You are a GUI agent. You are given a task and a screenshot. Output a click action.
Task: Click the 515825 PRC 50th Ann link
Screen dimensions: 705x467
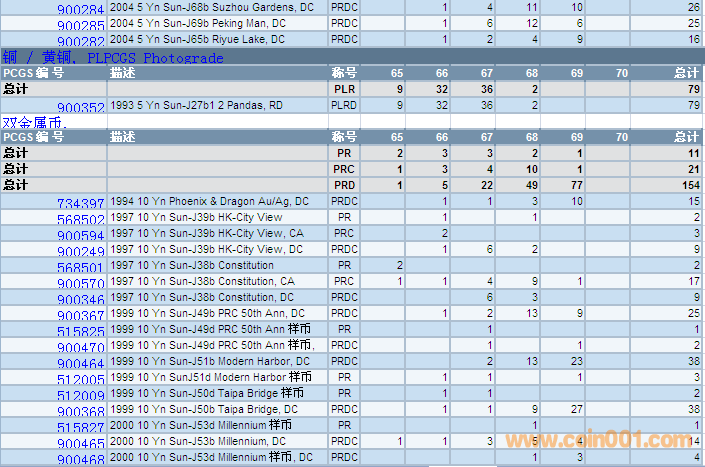tap(81, 331)
